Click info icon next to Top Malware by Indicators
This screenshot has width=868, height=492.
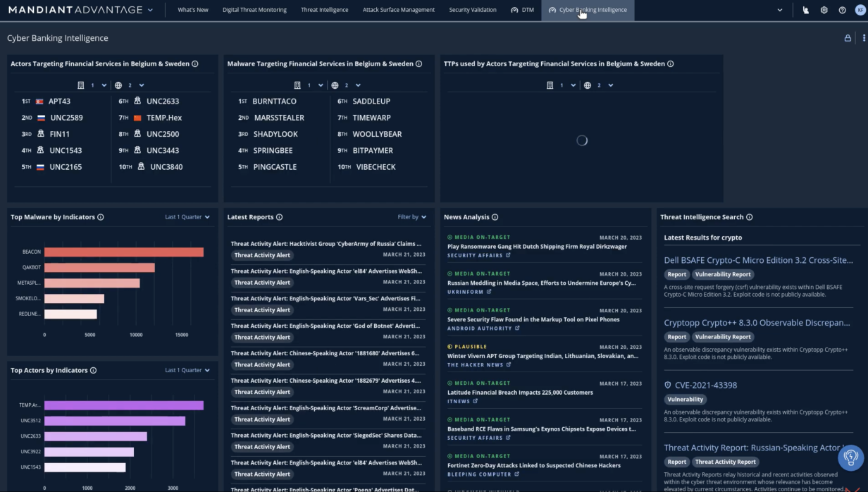pyautogui.click(x=101, y=217)
